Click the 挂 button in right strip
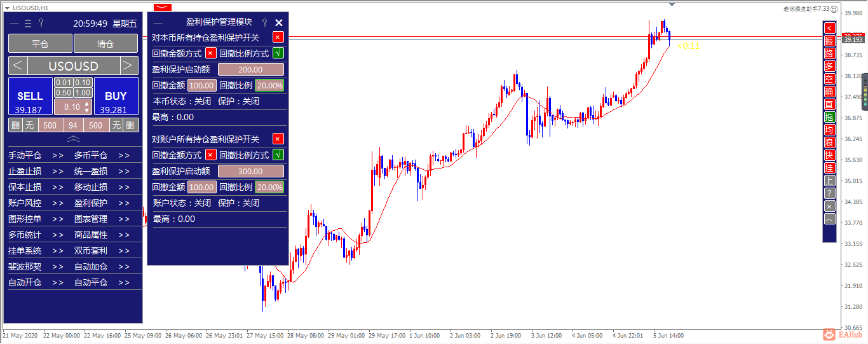 tap(829, 168)
